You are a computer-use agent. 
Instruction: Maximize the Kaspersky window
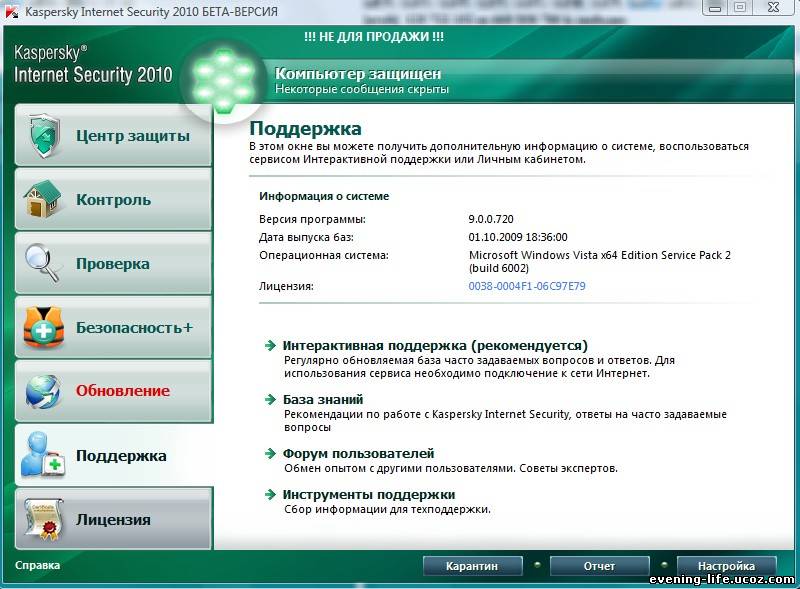click(x=740, y=8)
